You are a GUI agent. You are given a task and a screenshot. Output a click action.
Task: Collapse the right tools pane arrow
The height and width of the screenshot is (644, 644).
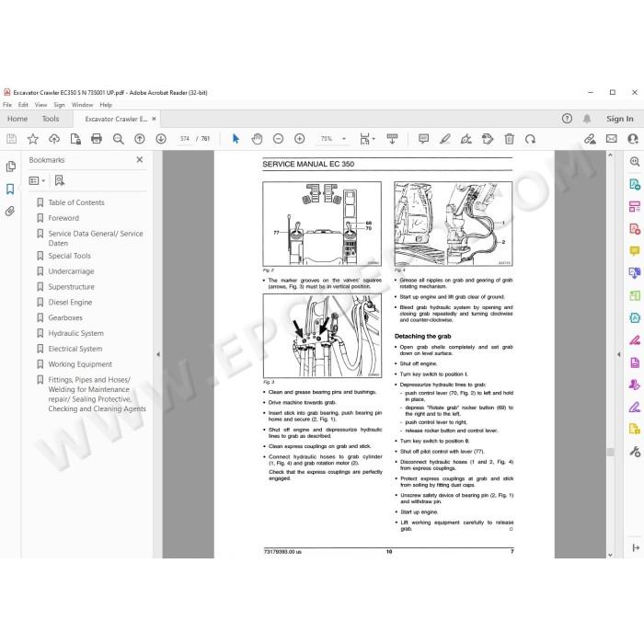(x=619, y=354)
